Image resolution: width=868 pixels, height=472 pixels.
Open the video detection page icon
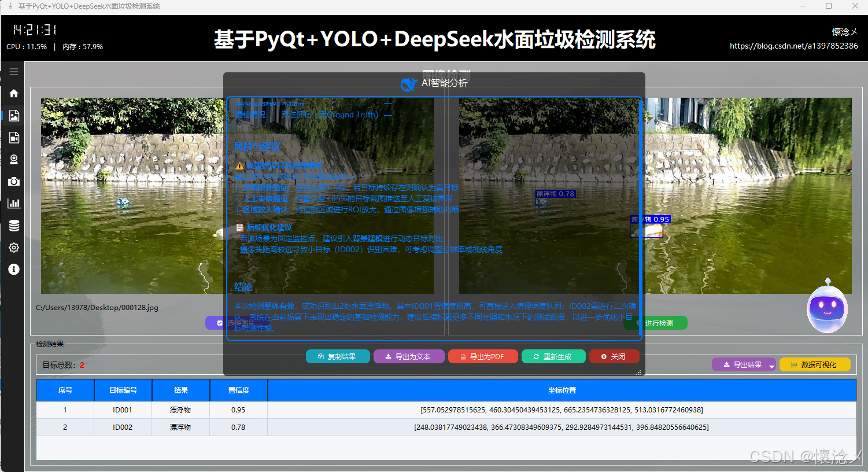(14, 138)
